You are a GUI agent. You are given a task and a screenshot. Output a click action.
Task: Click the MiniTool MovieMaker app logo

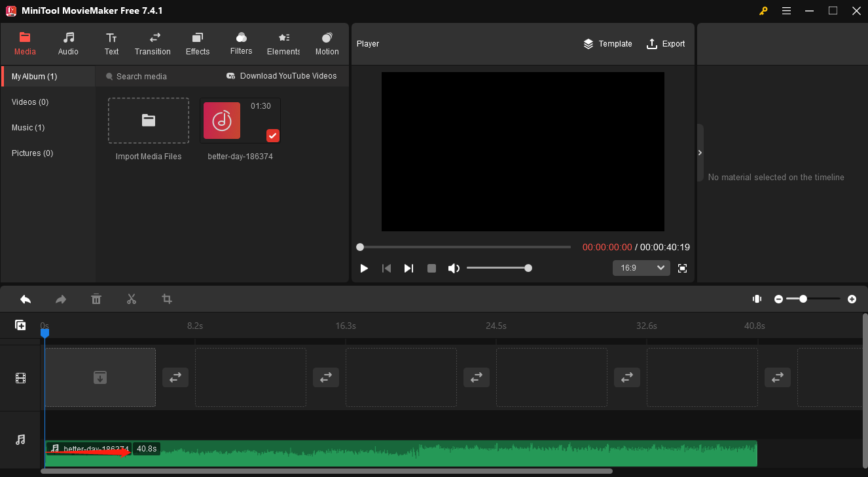pyautogui.click(x=10, y=10)
